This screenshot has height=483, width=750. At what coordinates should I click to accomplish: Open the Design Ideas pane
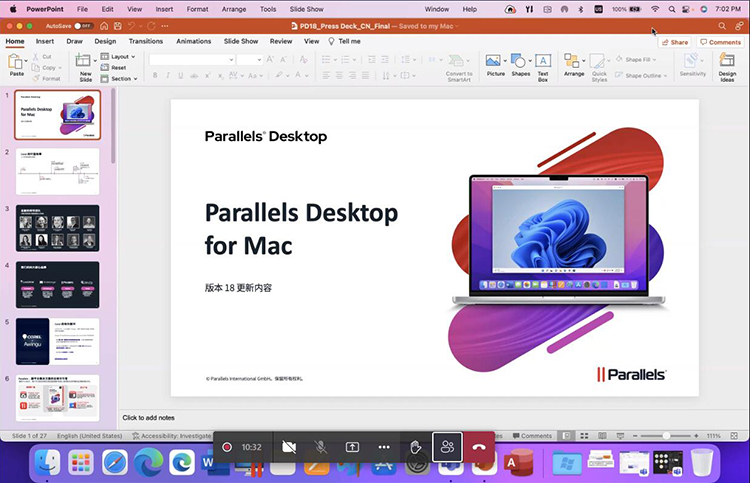pyautogui.click(x=727, y=61)
